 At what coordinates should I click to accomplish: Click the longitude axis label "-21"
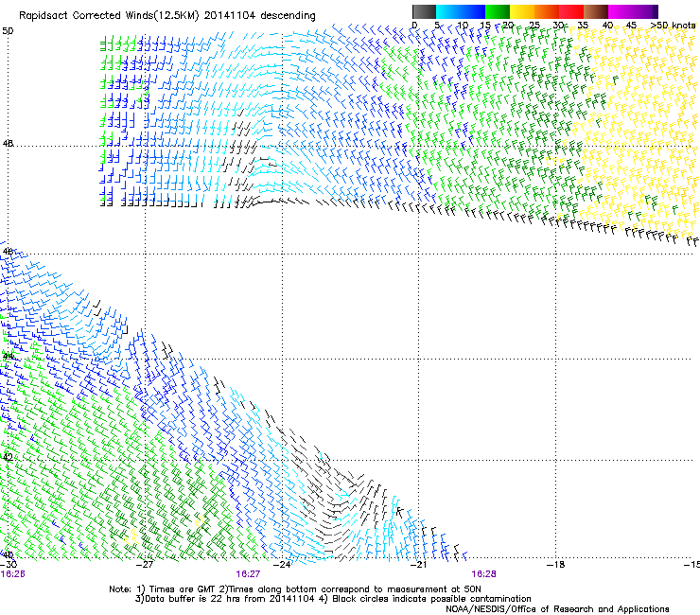tap(419, 565)
